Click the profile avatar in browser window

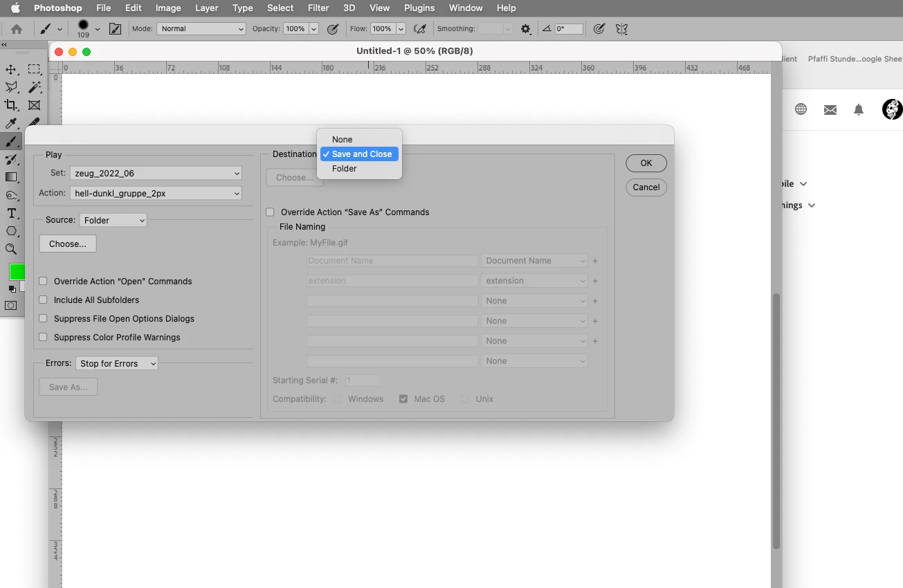(892, 109)
